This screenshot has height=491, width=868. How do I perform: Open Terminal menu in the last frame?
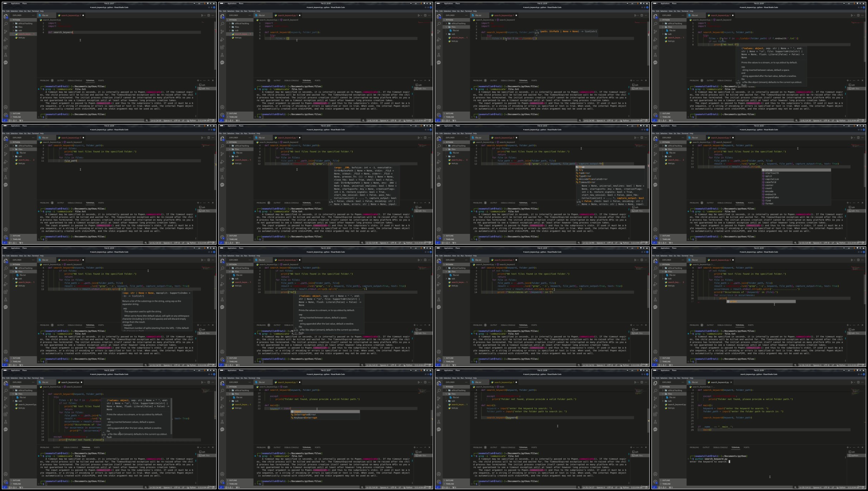(x=685, y=378)
